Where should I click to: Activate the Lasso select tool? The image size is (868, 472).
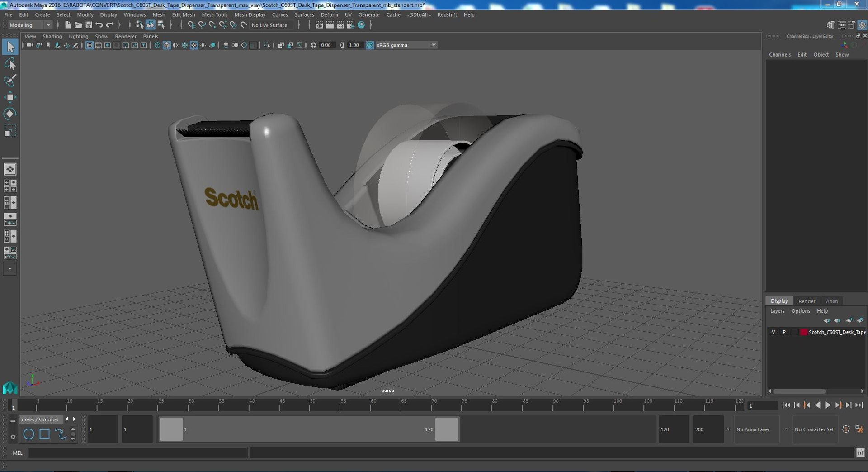[10, 64]
